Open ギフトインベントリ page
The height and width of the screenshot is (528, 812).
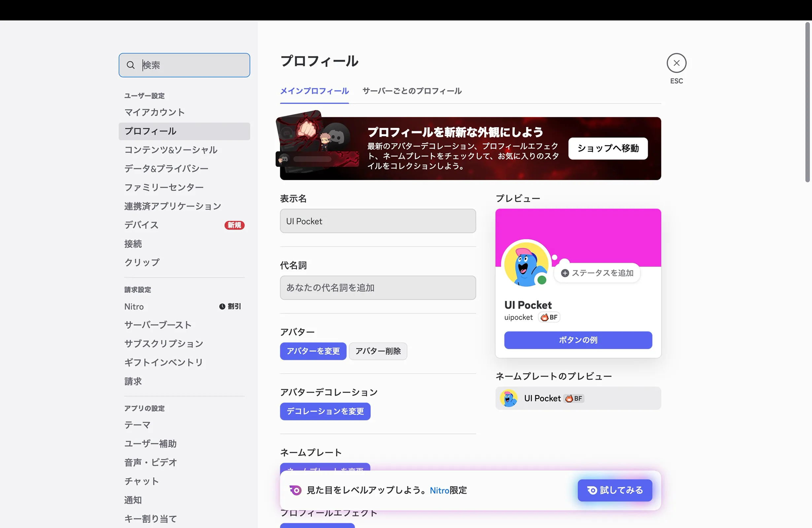point(184,362)
